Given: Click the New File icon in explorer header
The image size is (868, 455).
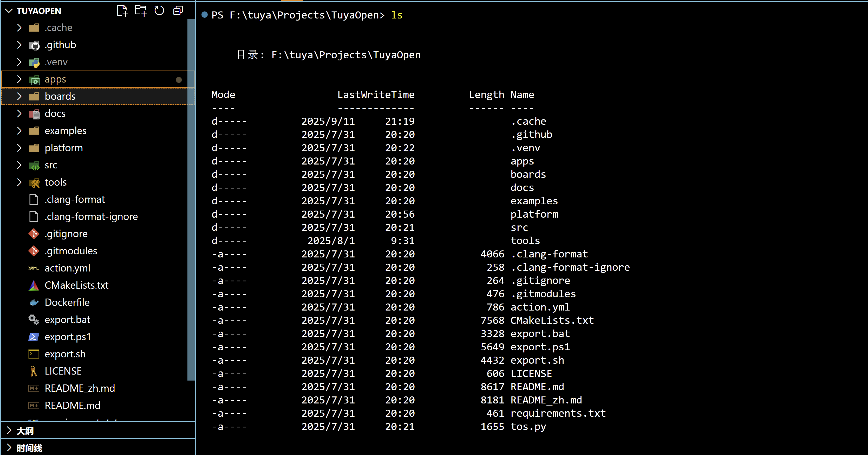Looking at the screenshot, I should 122,11.
